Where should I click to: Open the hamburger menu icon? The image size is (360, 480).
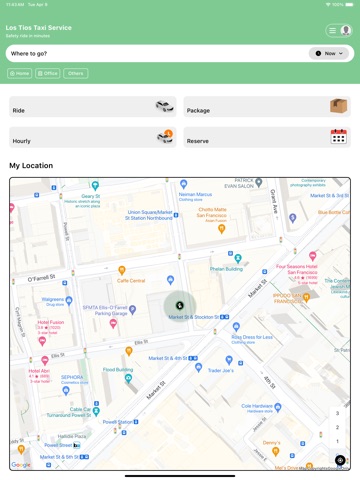coord(332,31)
